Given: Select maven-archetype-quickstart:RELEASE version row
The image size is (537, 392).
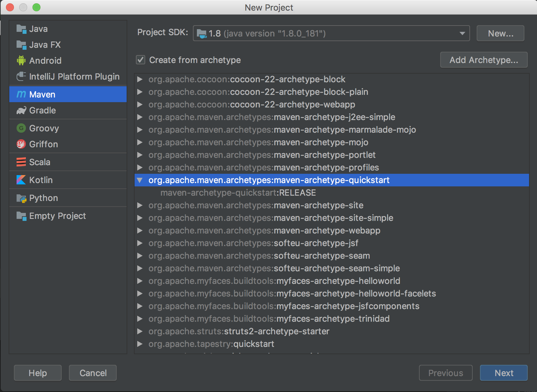Looking at the screenshot, I should pos(331,193).
